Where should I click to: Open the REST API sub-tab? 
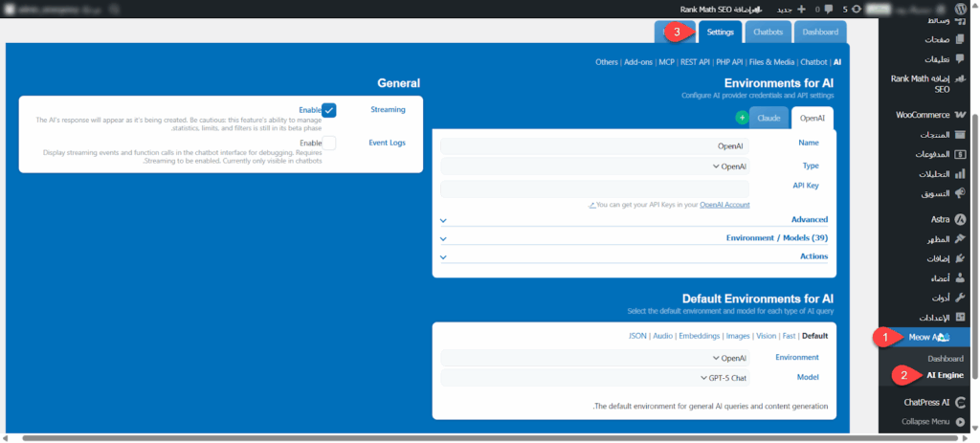pos(695,62)
